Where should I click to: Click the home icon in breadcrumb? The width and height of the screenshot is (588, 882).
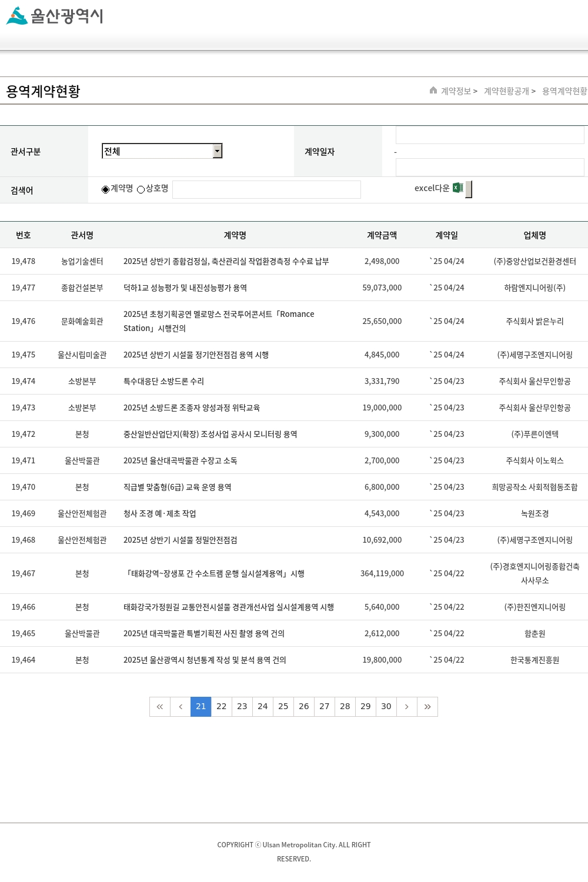pyautogui.click(x=433, y=91)
